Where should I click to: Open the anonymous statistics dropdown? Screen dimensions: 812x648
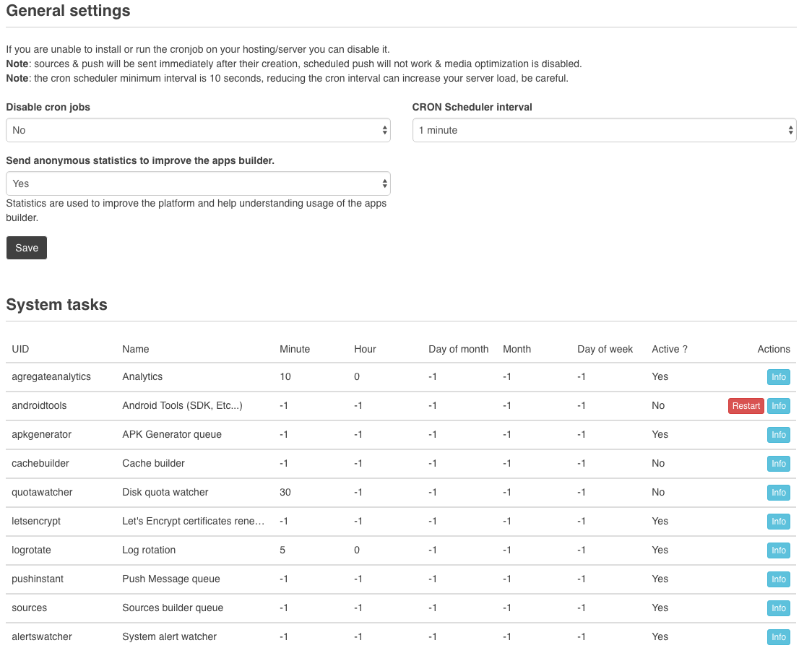[x=198, y=183]
